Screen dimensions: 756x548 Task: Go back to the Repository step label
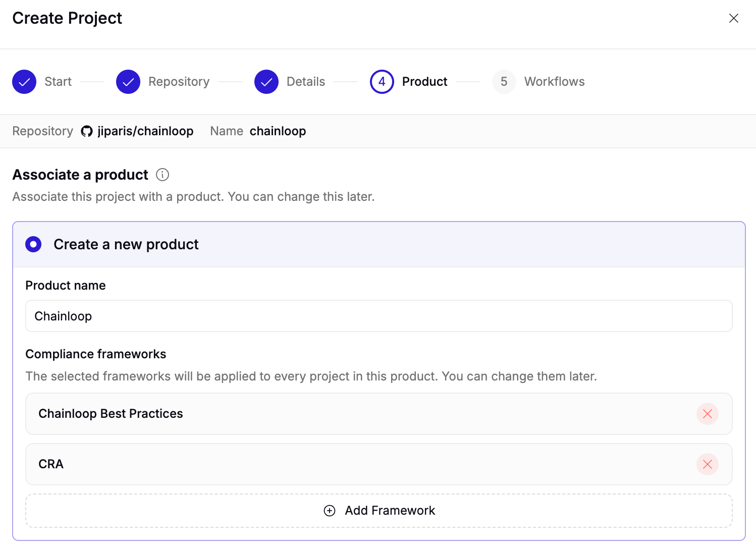tap(179, 82)
